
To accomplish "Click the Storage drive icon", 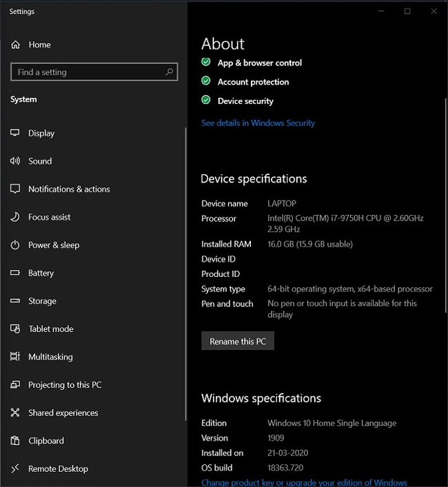I will 15,300.
